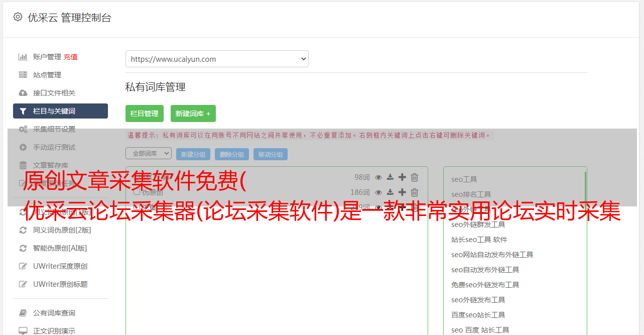Viewport: 644px width, 335px height.
Task: Download the 98词 library
Action: point(390,177)
